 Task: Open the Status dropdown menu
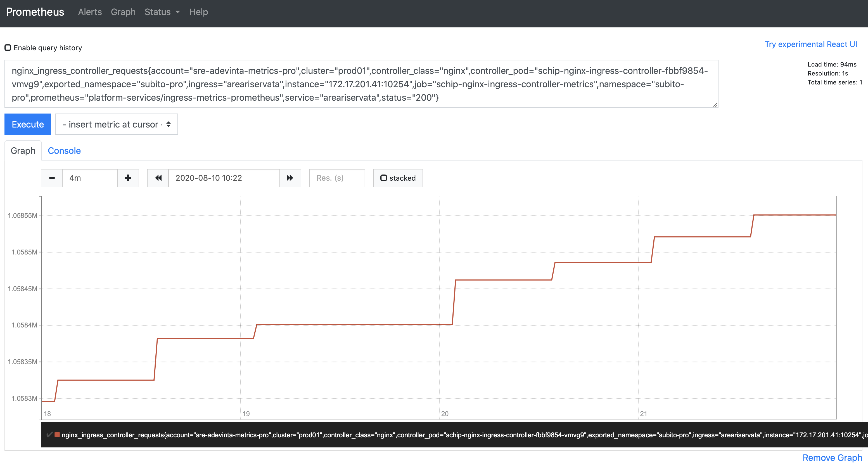pyautogui.click(x=162, y=12)
